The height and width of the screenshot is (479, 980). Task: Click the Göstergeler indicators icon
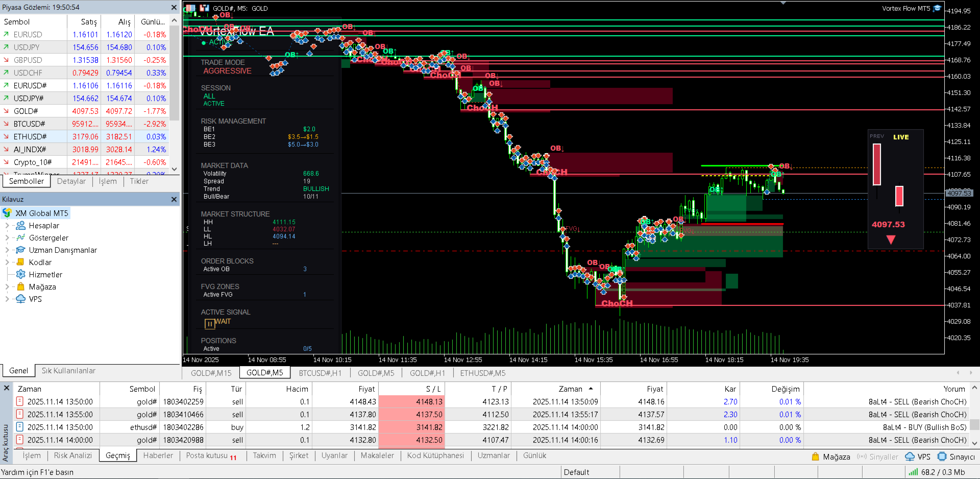[x=21, y=237]
